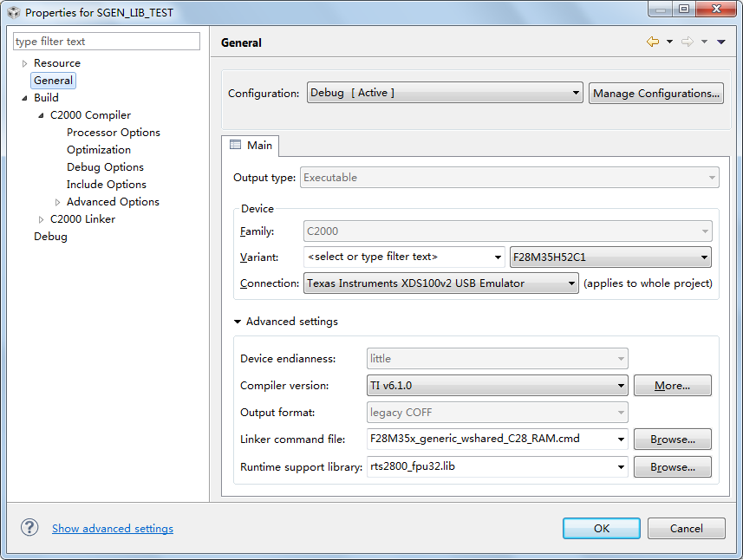Open the back history dropdown arrow

(669, 42)
